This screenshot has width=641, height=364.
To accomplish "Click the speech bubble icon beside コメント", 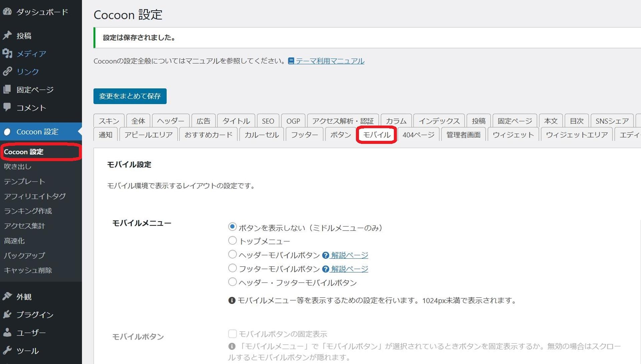I will (7, 107).
